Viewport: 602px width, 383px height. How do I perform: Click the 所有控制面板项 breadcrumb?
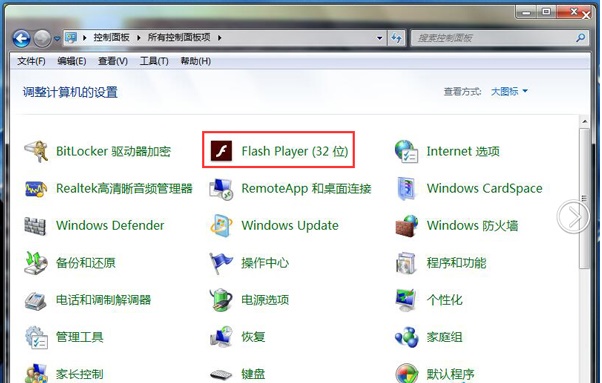pos(179,38)
